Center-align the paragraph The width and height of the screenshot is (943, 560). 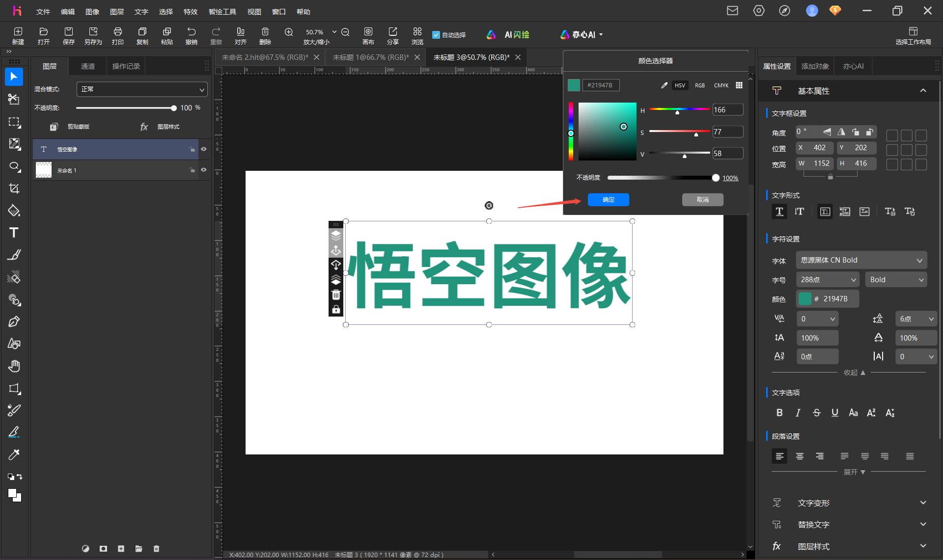(800, 456)
